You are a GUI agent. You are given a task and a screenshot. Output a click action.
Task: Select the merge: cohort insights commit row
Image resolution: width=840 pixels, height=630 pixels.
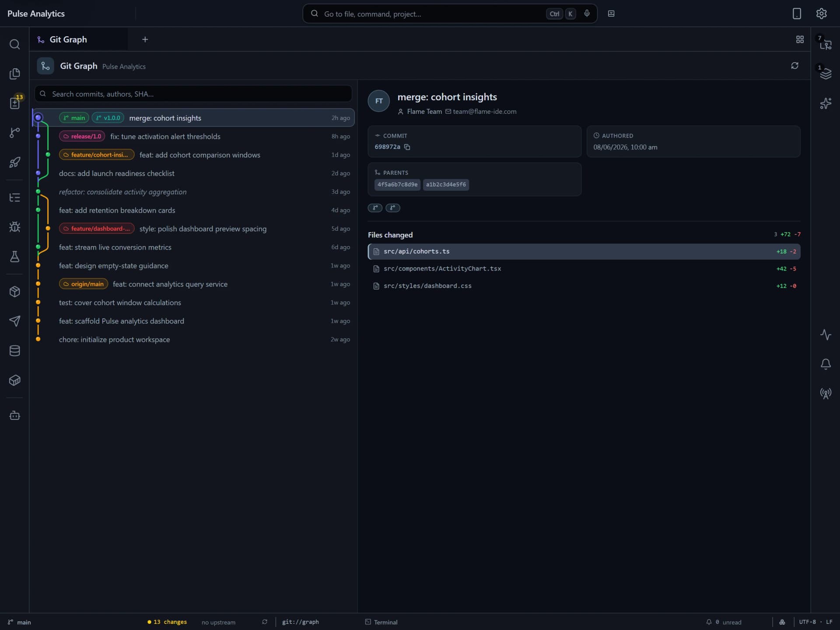(x=193, y=118)
